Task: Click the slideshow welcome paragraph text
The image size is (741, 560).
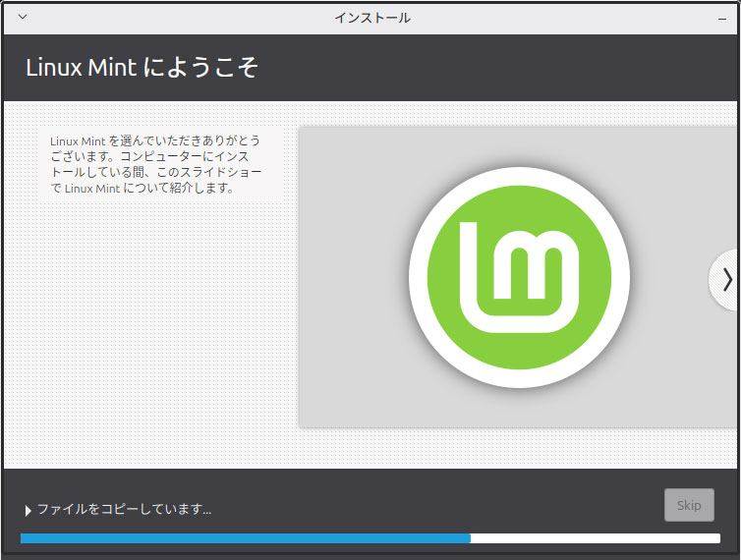Action: click(155, 164)
